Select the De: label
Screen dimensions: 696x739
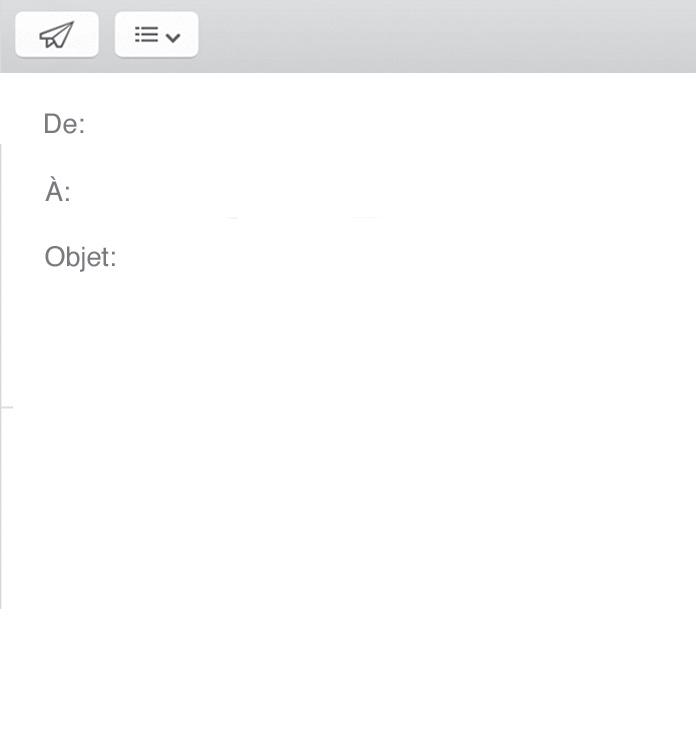[65, 124]
